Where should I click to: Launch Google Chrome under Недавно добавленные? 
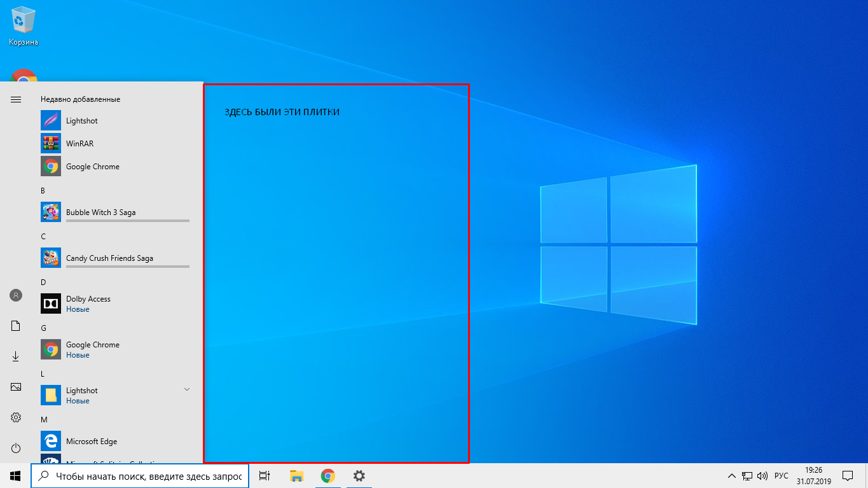pyautogui.click(x=116, y=167)
